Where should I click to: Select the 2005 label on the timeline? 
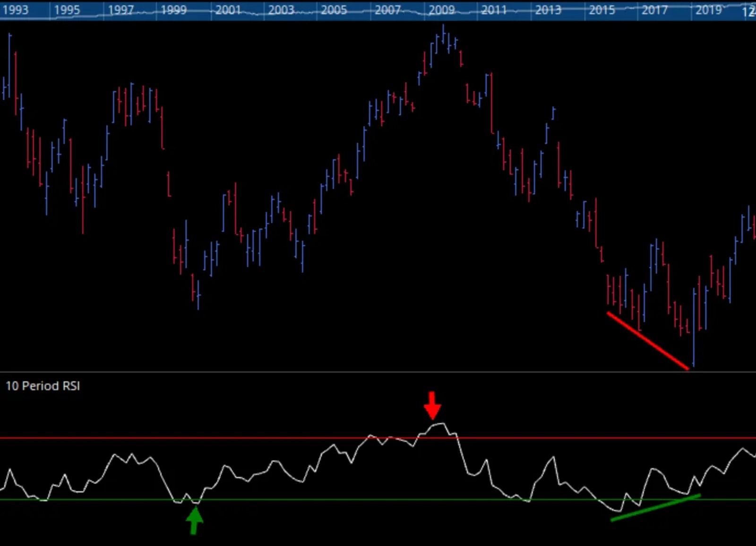point(334,10)
